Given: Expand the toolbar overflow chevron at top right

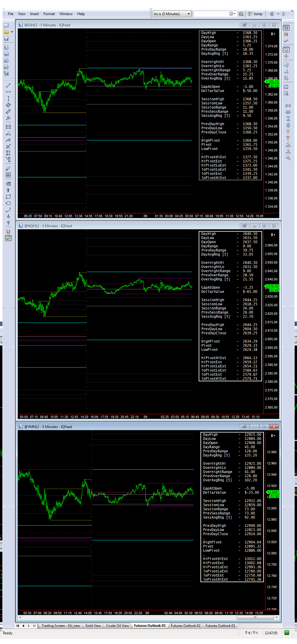Looking at the screenshot, I should click(292, 11).
